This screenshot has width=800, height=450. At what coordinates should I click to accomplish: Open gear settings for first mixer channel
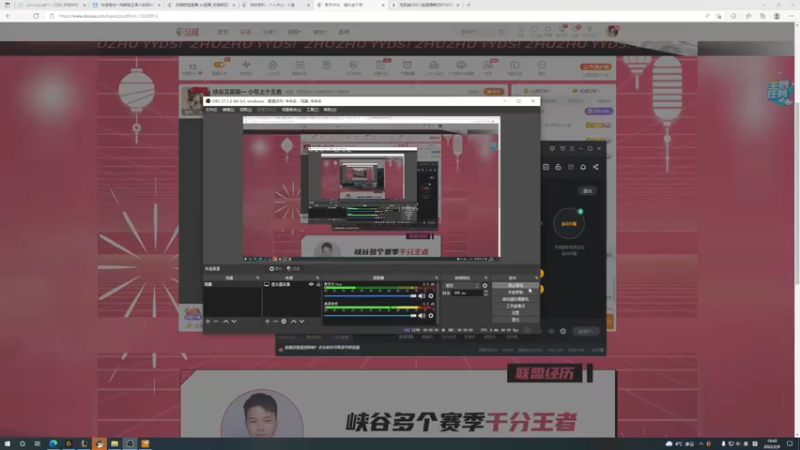pos(431,296)
